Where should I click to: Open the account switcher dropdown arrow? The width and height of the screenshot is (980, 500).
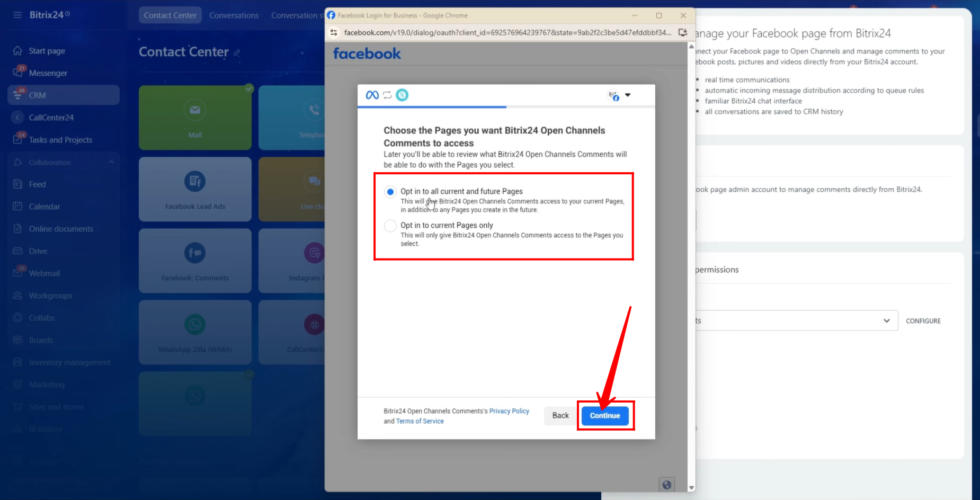(628, 95)
